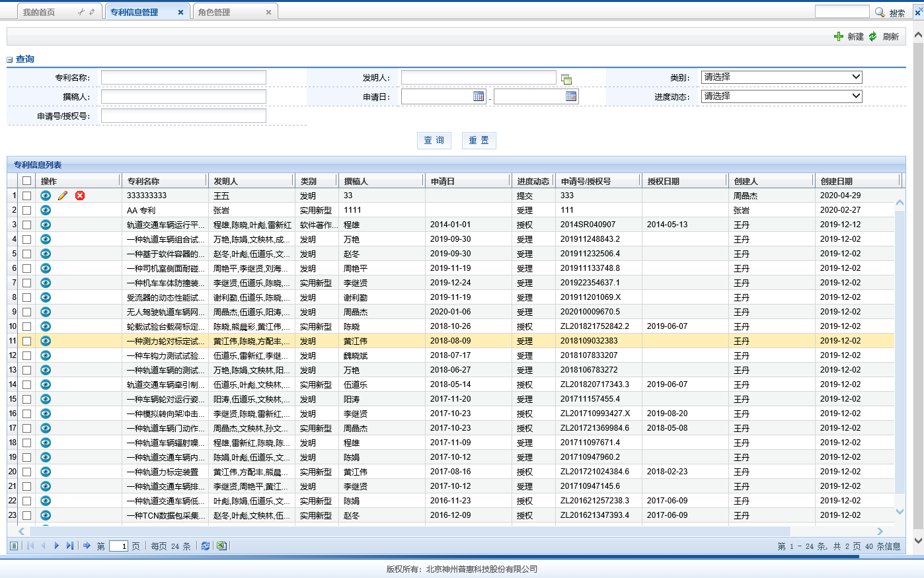
Task: Close the 角色管理 tab
Action: (x=268, y=13)
